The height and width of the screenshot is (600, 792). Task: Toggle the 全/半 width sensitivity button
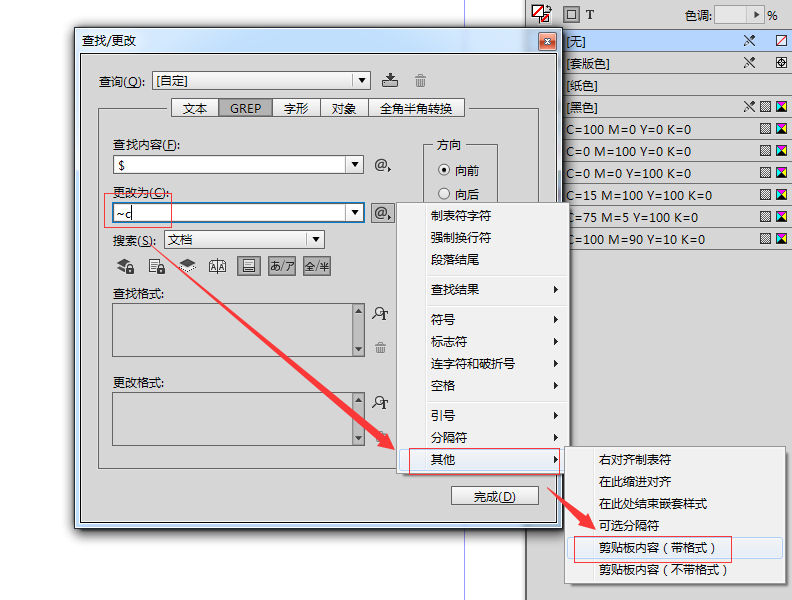click(317, 266)
